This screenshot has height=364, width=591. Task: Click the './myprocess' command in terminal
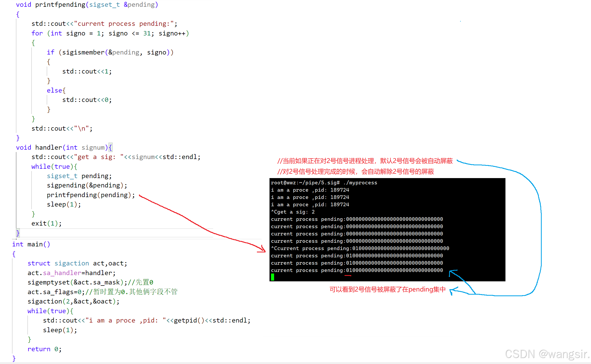(360, 183)
